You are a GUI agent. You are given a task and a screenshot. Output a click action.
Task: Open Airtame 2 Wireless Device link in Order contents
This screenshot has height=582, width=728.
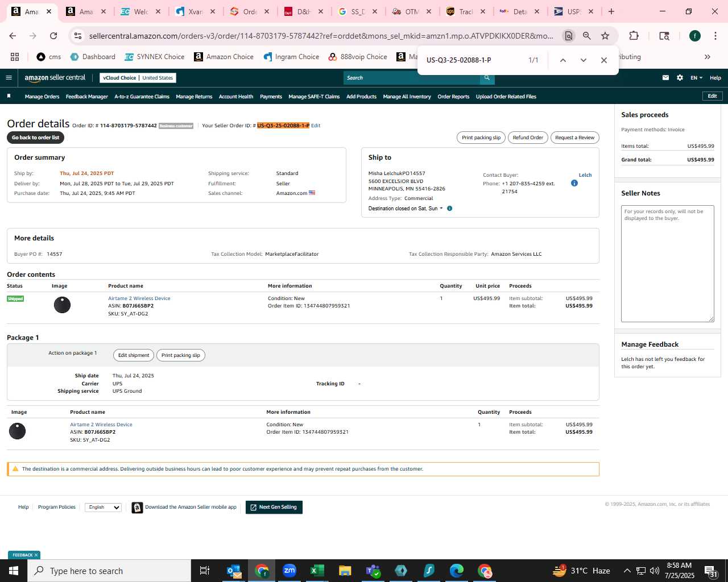coord(139,298)
